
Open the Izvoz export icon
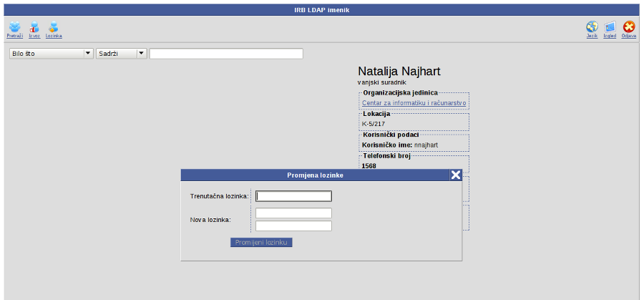(34, 28)
